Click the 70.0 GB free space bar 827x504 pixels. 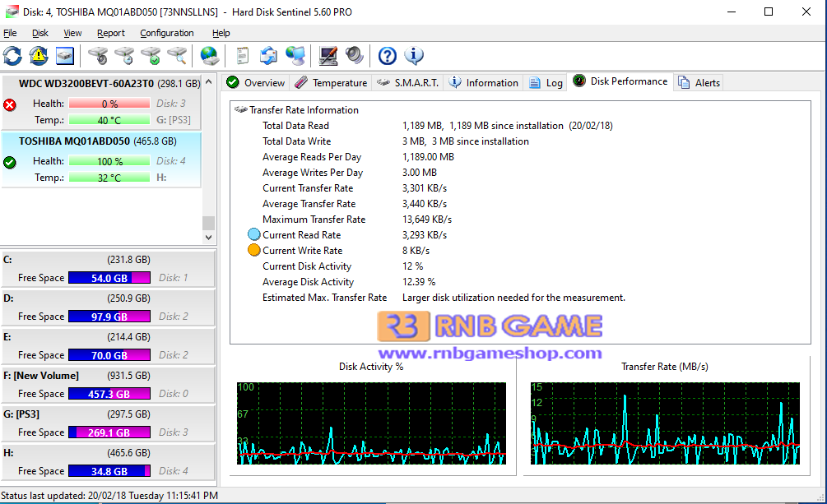point(109,355)
